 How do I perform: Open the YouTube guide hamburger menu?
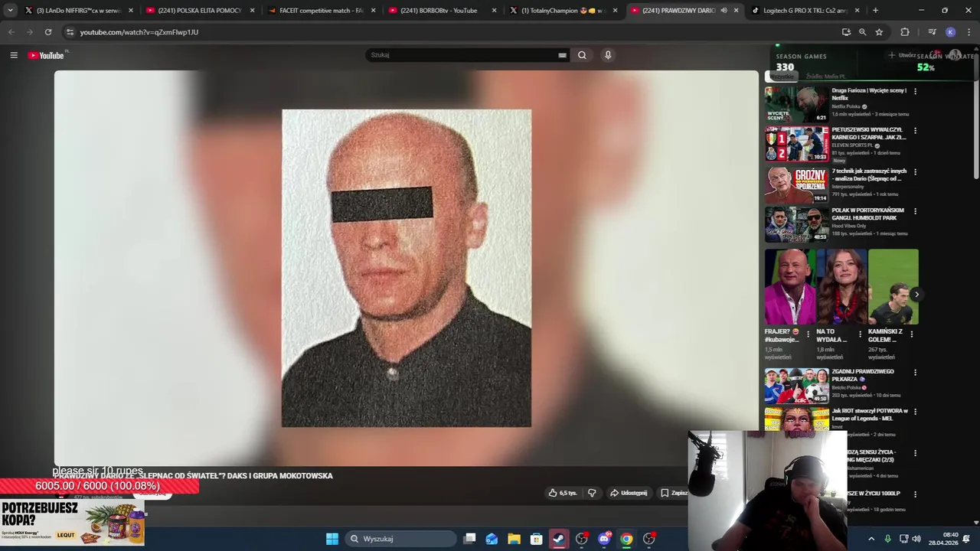click(x=14, y=55)
